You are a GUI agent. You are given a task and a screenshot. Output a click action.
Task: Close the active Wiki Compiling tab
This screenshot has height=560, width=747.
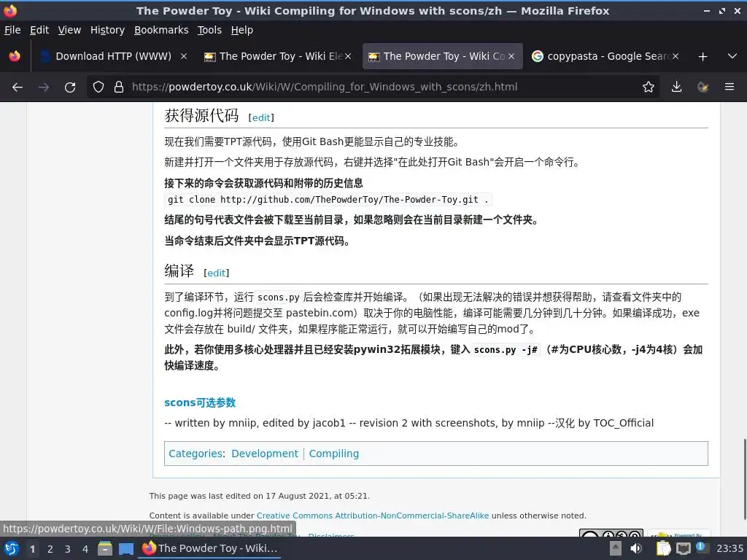click(511, 56)
